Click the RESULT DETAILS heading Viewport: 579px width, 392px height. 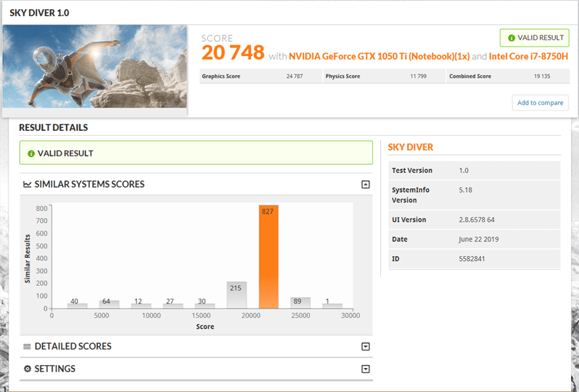pyautogui.click(x=54, y=127)
